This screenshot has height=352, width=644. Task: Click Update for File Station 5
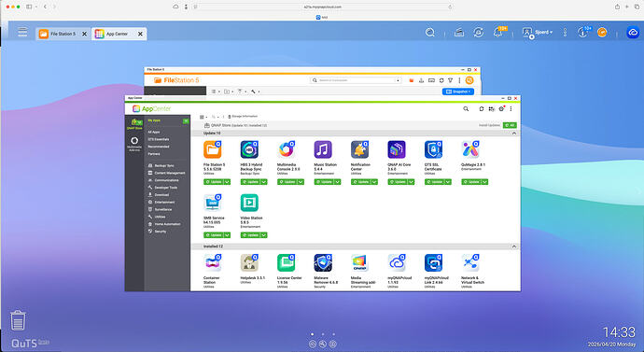tap(213, 182)
